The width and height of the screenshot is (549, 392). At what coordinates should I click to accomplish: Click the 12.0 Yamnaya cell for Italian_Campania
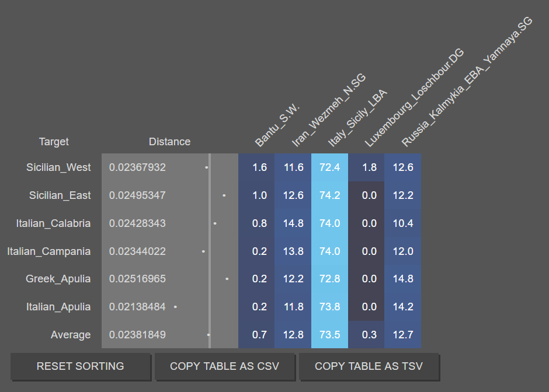[402, 251]
